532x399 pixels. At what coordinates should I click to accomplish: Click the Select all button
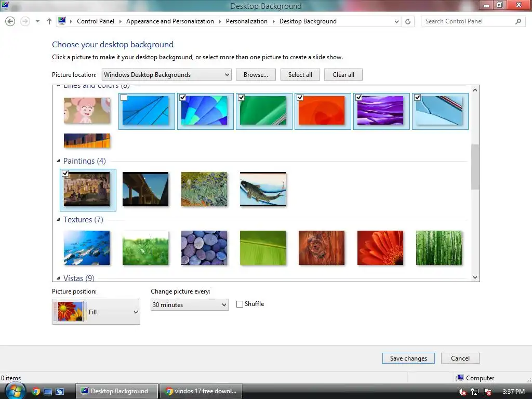[x=300, y=75]
